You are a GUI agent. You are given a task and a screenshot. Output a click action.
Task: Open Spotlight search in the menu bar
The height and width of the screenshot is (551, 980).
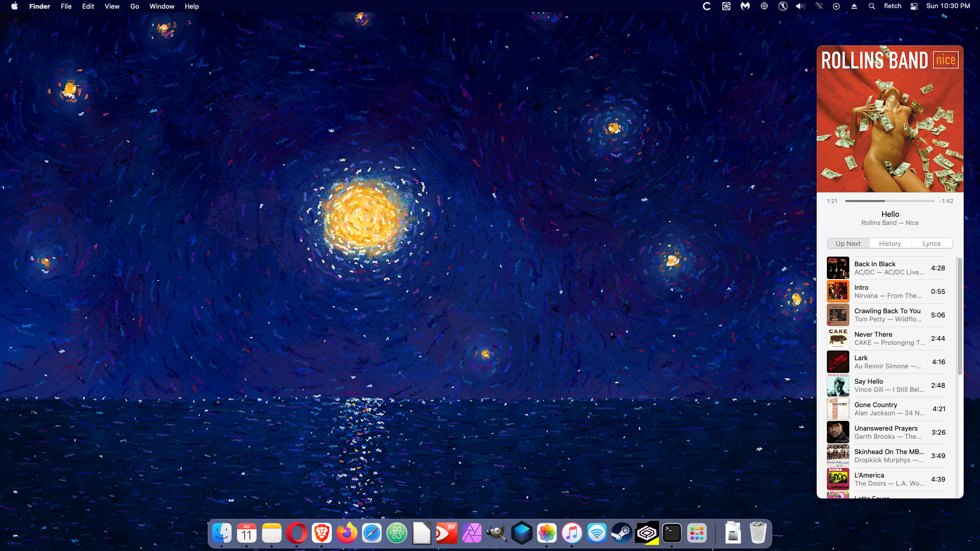pyautogui.click(x=872, y=6)
